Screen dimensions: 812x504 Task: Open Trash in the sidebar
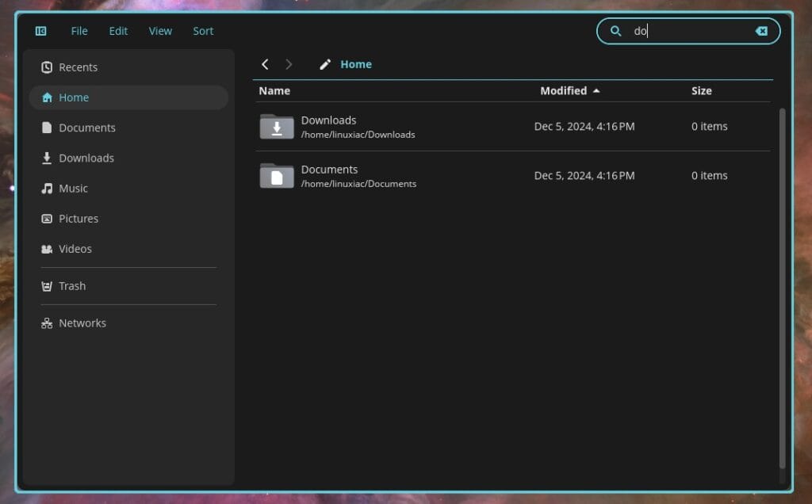71,286
